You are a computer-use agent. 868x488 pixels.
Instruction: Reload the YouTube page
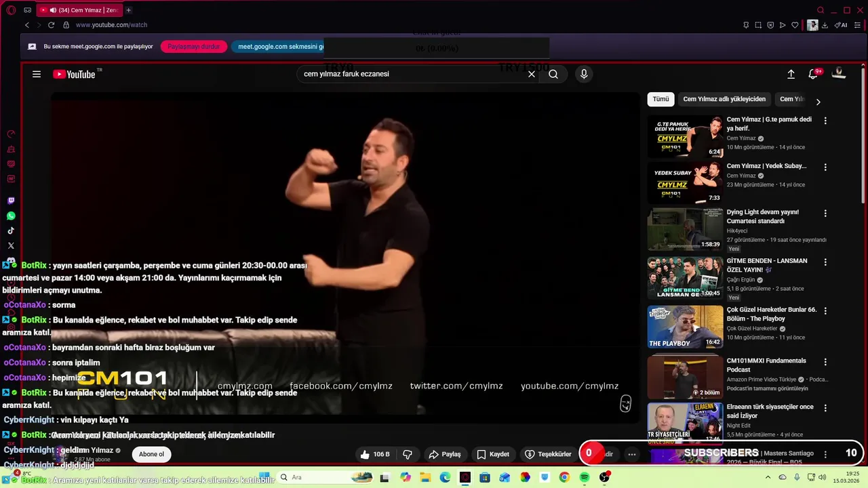51,25
